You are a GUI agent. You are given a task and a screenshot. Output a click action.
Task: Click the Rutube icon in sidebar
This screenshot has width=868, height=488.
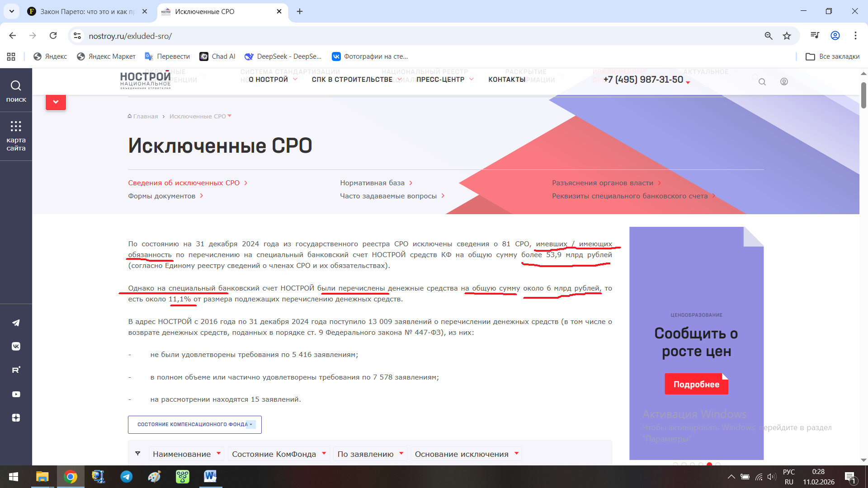16,370
